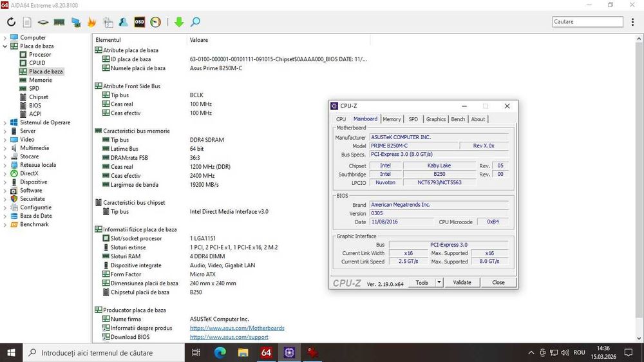This screenshot has height=362, width=644.
Task: Open the monitor diagnostics toolbar icon
Action: (x=75, y=22)
